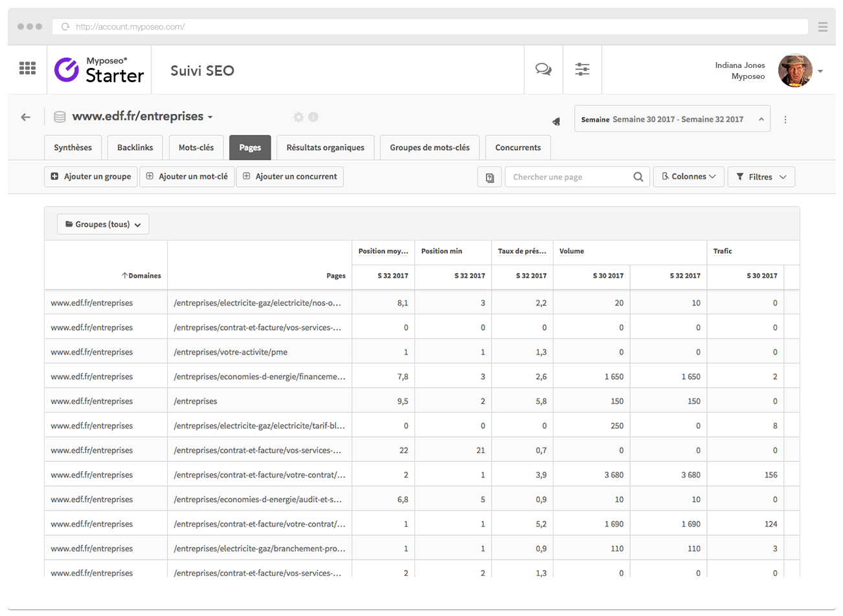This screenshot has height=616, width=843.
Task: Open the settings sliders icon
Action: click(582, 69)
